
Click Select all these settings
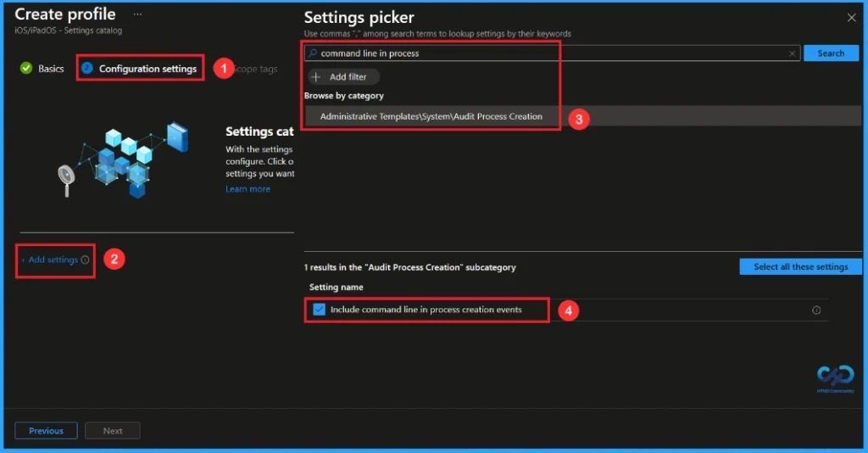point(800,267)
